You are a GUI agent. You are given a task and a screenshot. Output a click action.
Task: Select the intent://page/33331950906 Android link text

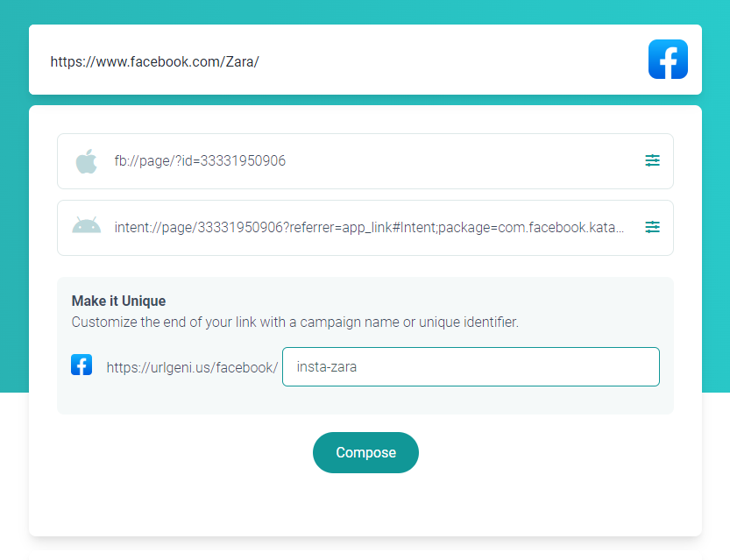tap(369, 228)
